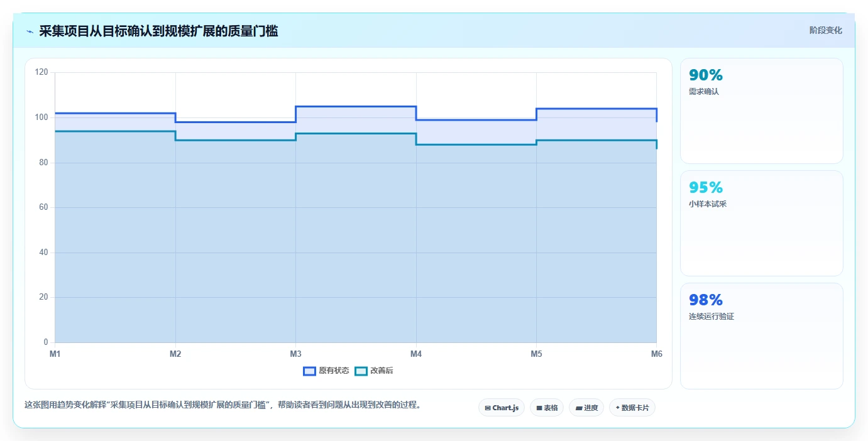Click the small icon inside 进度 chip
Image resolution: width=868 pixels, height=441 pixels.
coord(579,408)
